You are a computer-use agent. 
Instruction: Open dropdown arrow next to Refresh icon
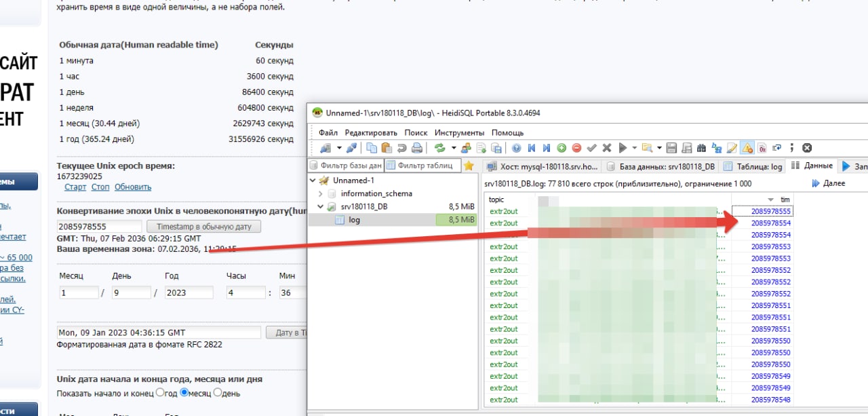coord(454,147)
